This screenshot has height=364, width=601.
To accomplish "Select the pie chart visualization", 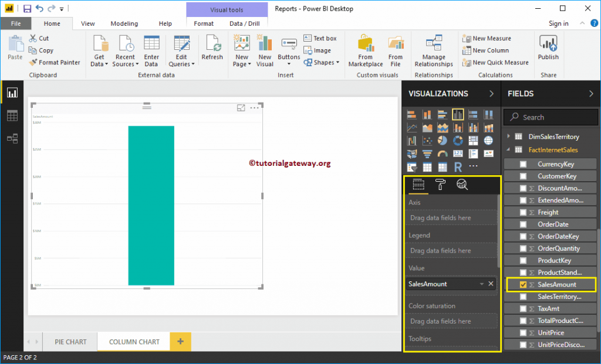I will [x=443, y=141].
